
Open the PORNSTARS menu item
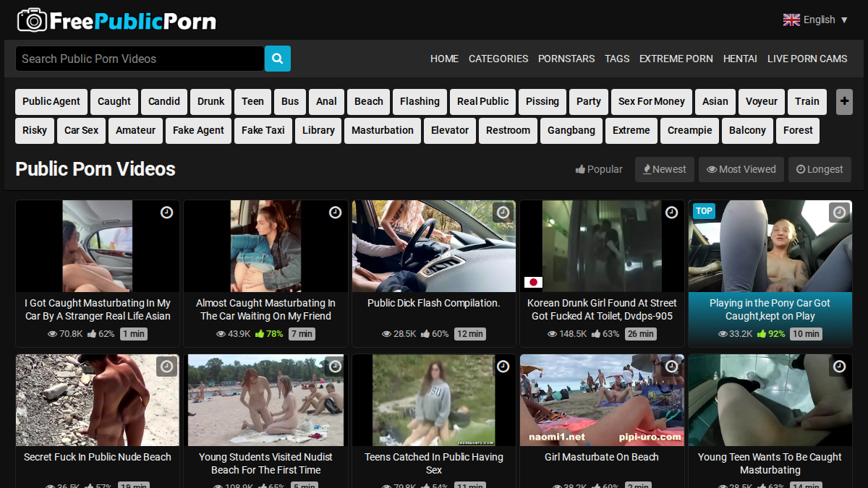pyautogui.click(x=566, y=59)
